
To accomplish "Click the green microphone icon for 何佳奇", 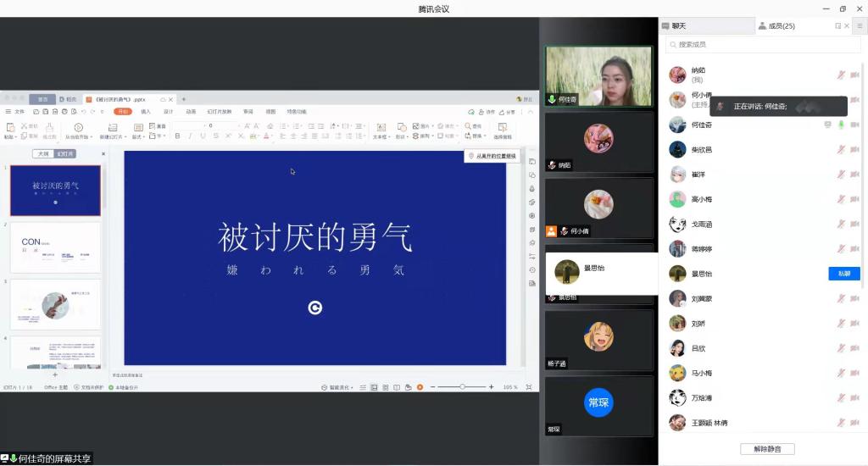I will point(841,125).
